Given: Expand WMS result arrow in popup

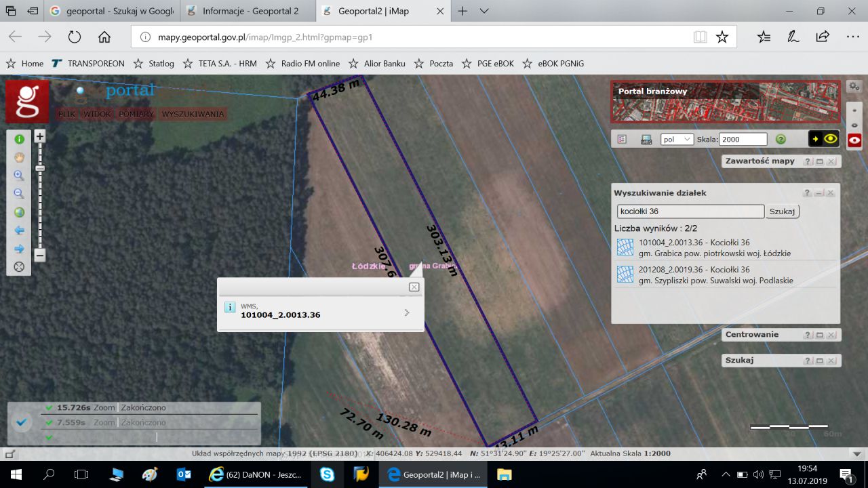Looking at the screenshot, I should point(407,312).
